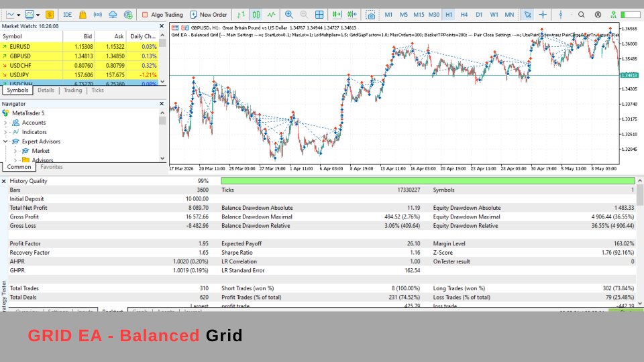Expand the Indicators tree node

5,132
